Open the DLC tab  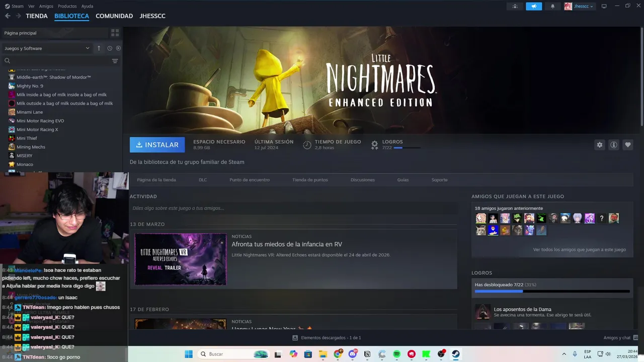coord(203,179)
